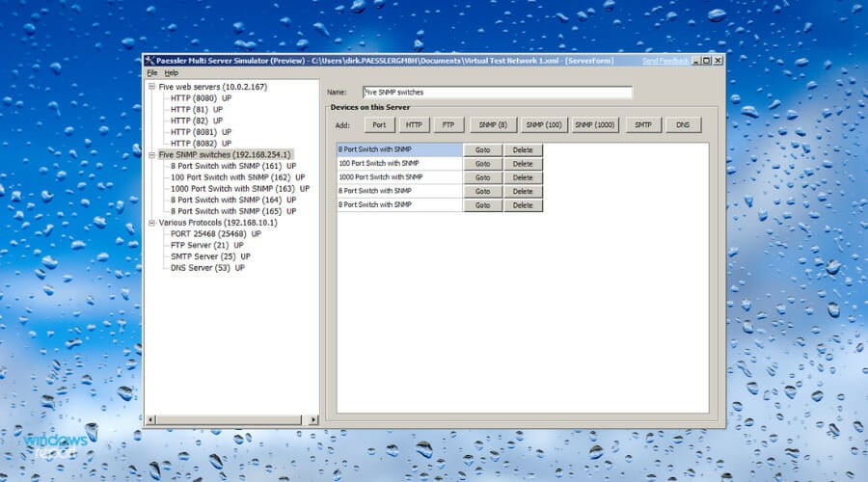Open the File menu
This screenshot has height=482, width=868.
click(152, 73)
